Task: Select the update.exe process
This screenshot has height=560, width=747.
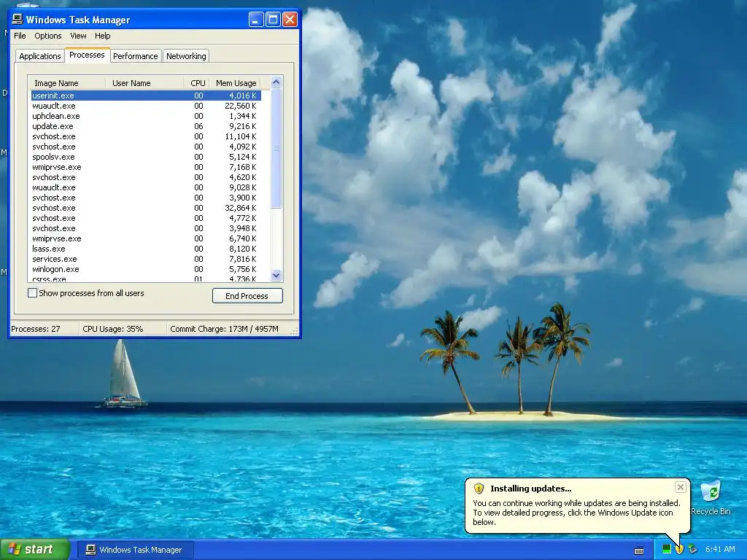Action: point(146,126)
